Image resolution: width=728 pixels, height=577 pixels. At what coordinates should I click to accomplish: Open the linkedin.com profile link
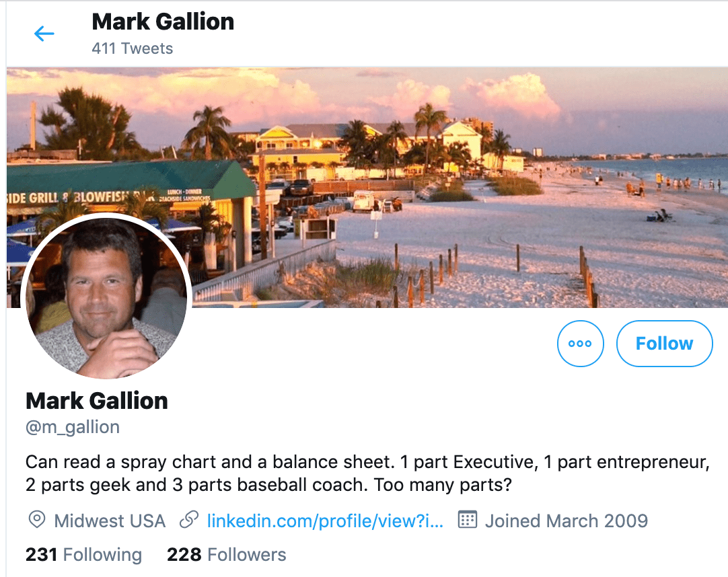pos(325,521)
